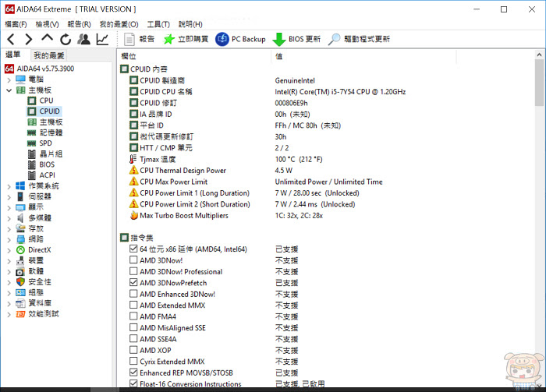Collapse the 主機板 tree node
This screenshot has height=392, width=546.
coord(9,90)
